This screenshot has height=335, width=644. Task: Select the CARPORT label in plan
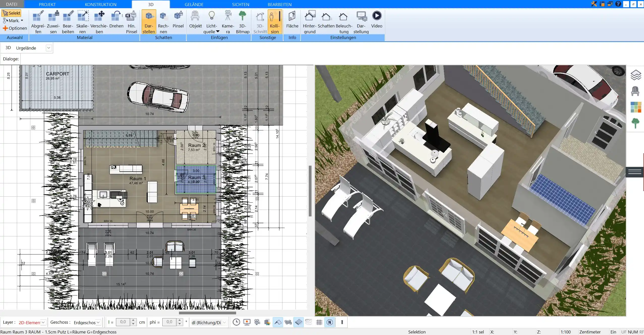(57, 74)
